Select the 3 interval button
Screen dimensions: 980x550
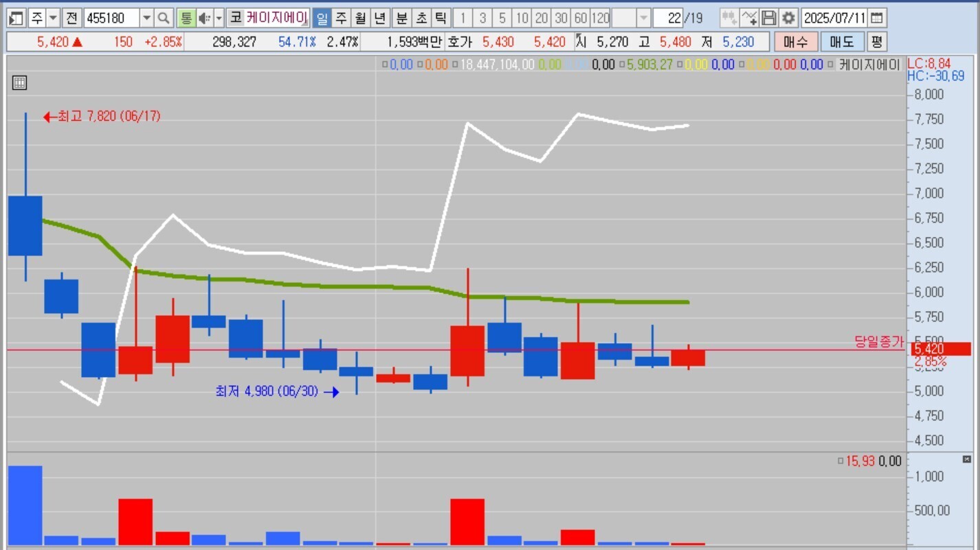click(483, 18)
